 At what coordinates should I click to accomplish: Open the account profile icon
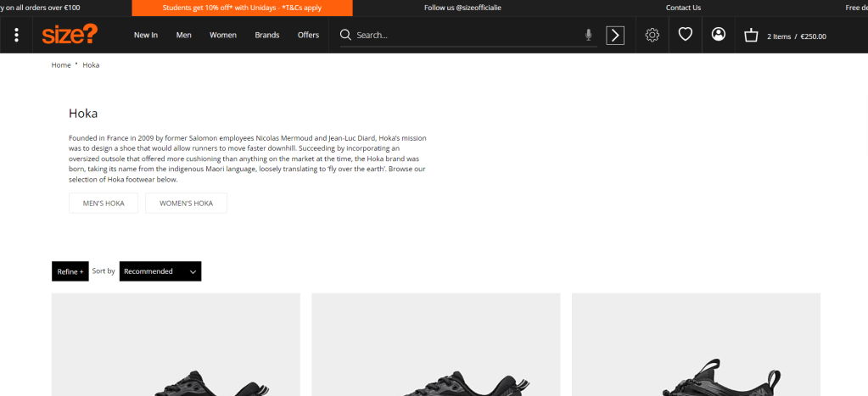719,35
